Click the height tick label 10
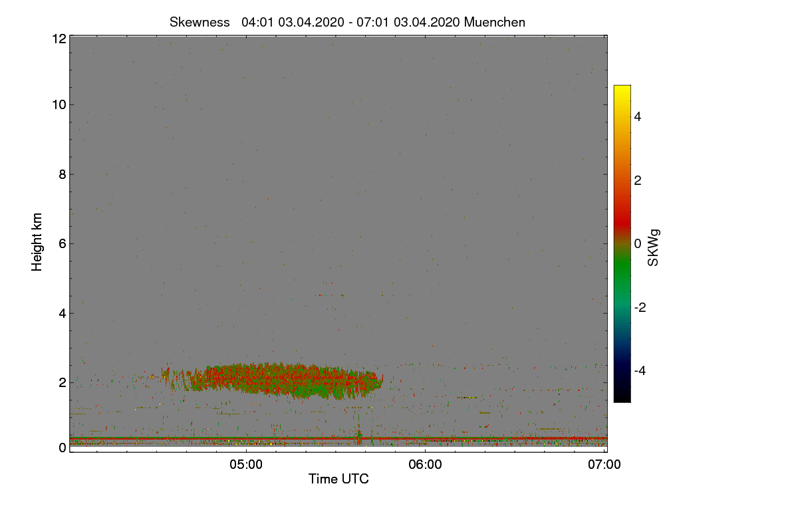The image size is (798, 532). pyautogui.click(x=59, y=104)
